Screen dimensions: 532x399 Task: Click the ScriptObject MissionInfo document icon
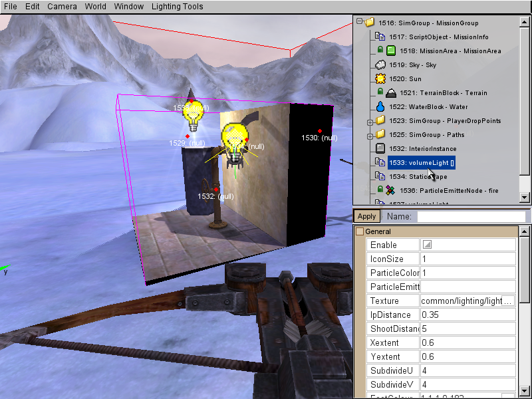(381, 37)
